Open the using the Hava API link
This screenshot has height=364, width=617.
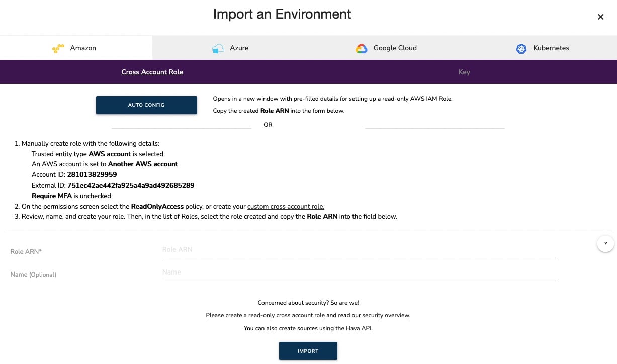click(345, 328)
